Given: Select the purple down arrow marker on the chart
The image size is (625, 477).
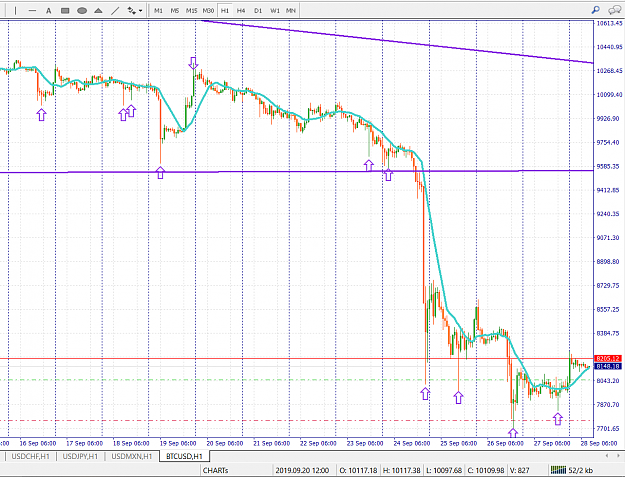Looking at the screenshot, I should tap(193, 63).
